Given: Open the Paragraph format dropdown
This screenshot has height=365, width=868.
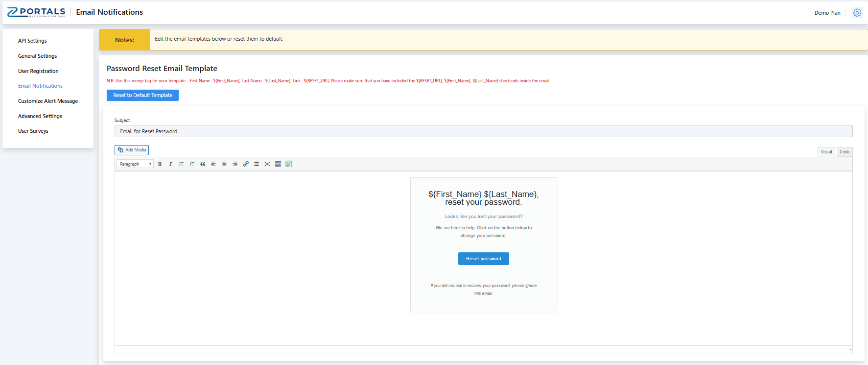Looking at the screenshot, I should pyautogui.click(x=135, y=164).
